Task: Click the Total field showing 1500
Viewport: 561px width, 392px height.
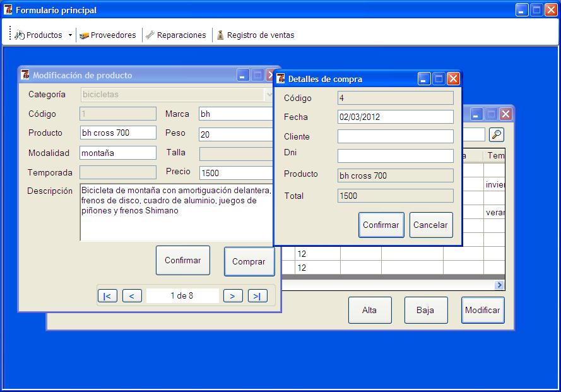Action: pyautogui.click(x=395, y=196)
